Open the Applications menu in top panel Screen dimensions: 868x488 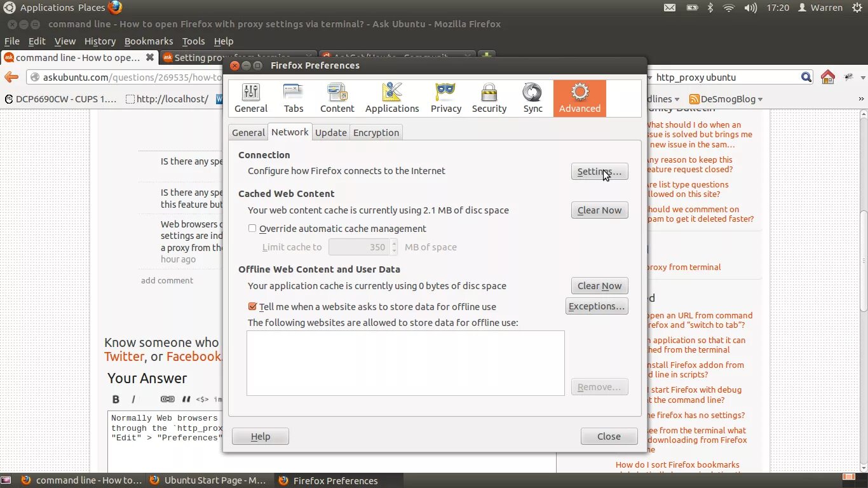[47, 8]
